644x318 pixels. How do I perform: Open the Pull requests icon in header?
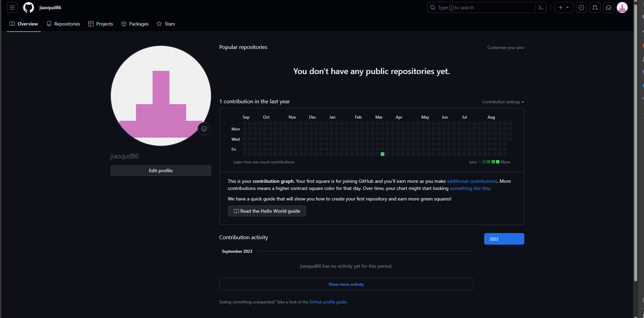coord(595,7)
